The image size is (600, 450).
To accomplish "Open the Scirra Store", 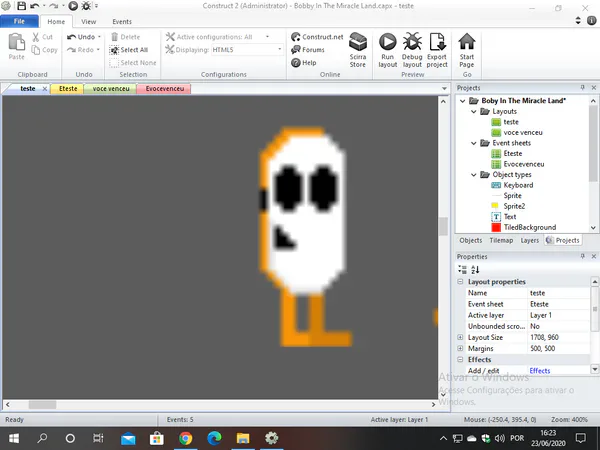I will point(358,50).
